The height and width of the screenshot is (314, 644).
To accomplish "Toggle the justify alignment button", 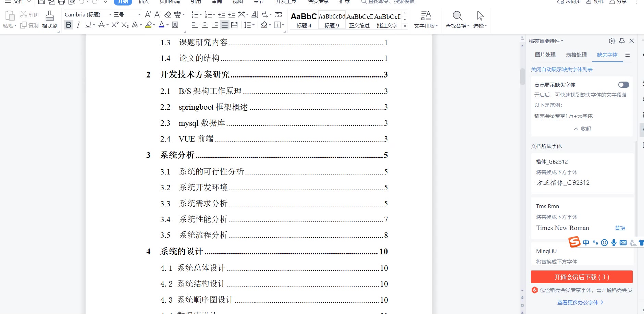I will 225,25.
